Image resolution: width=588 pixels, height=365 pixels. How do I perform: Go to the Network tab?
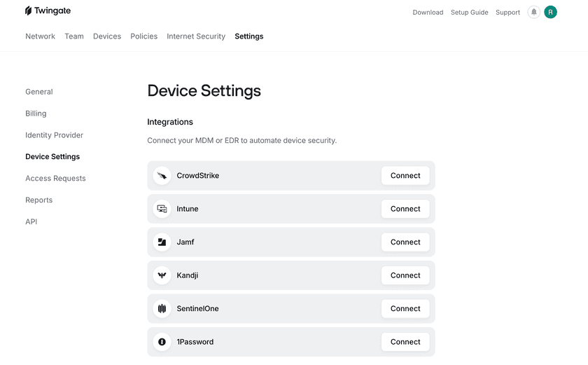[x=40, y=36]
